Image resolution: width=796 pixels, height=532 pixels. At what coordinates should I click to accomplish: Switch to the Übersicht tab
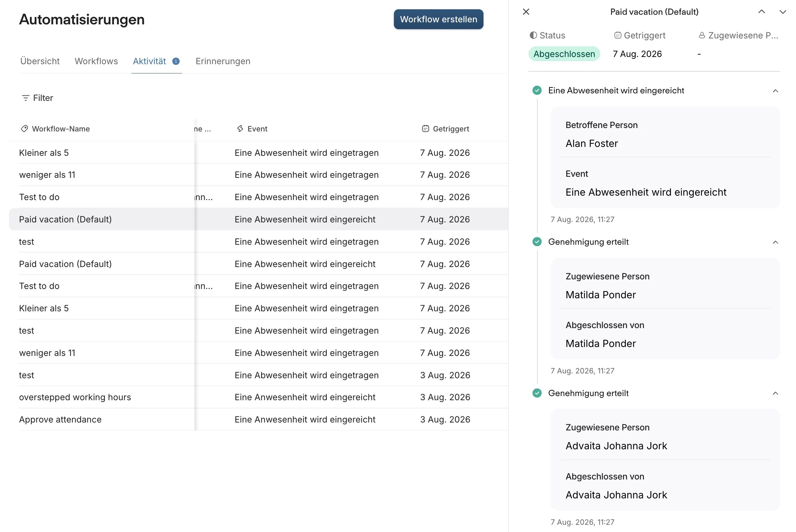[40, 61]
